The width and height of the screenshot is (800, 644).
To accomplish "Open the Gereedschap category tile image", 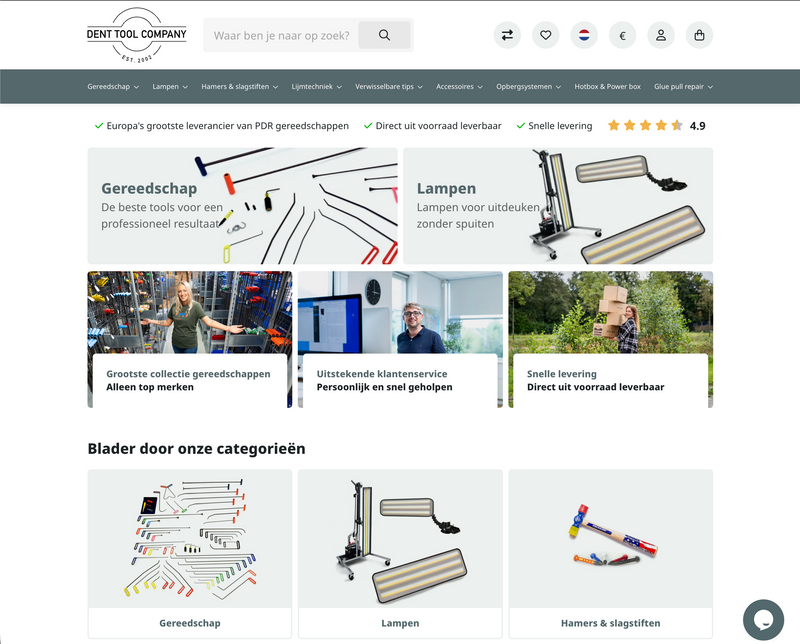I will 190,538.
